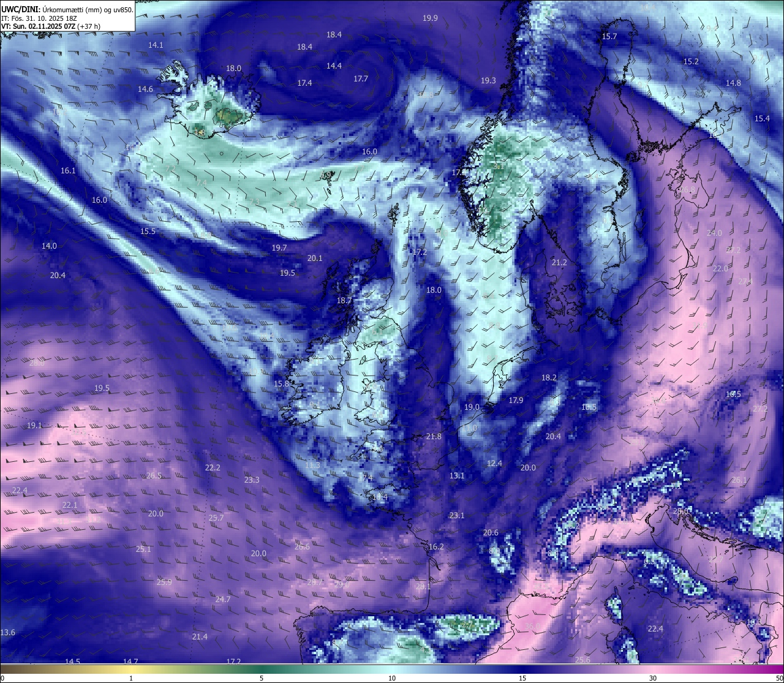Click the 23.1 value on the map

tap(457, 516)
